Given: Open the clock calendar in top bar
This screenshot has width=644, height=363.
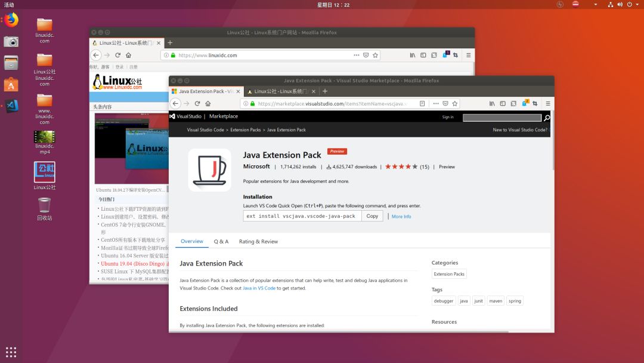Looking at the screenshot, I should pos(333,5).
